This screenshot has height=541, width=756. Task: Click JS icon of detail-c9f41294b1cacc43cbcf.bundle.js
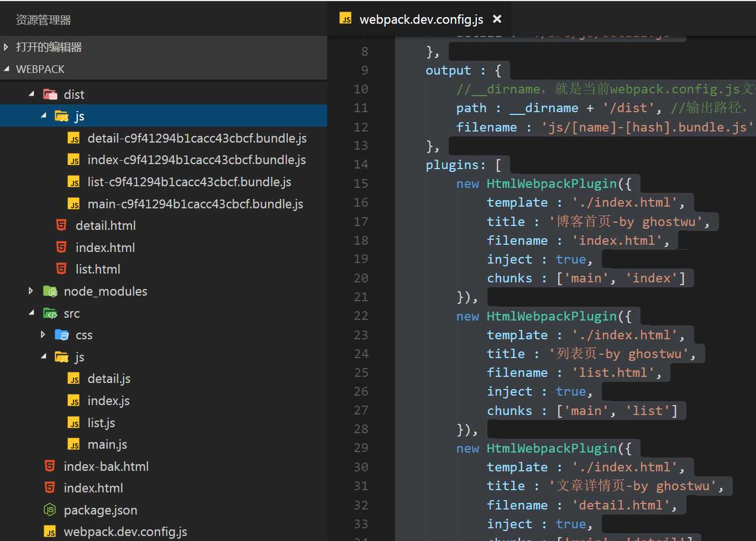(73, 138)
